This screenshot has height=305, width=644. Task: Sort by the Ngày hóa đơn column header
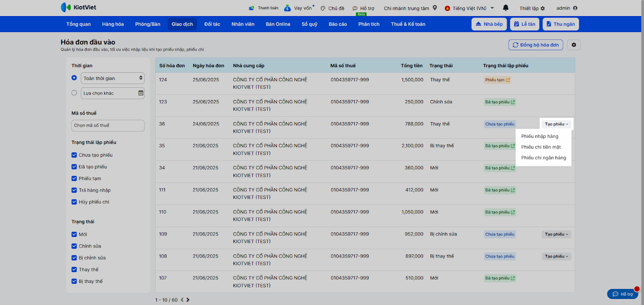[208, 66]
